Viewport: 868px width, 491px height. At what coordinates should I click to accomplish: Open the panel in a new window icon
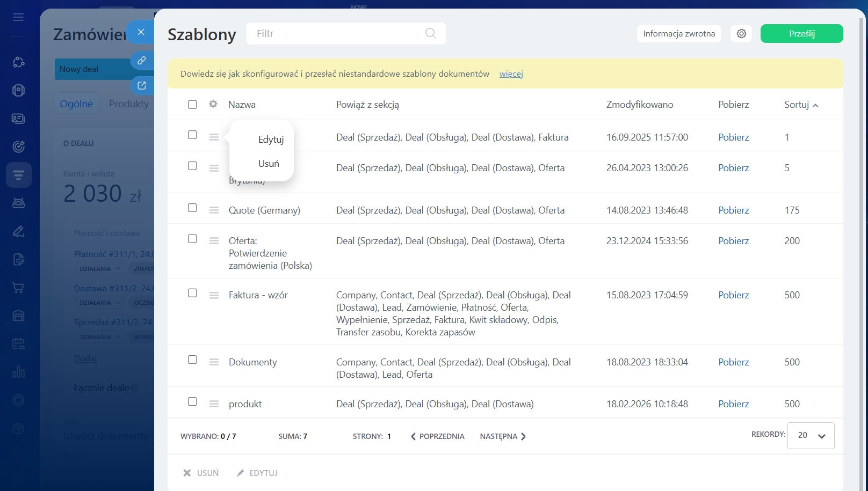tap(141, 85)
